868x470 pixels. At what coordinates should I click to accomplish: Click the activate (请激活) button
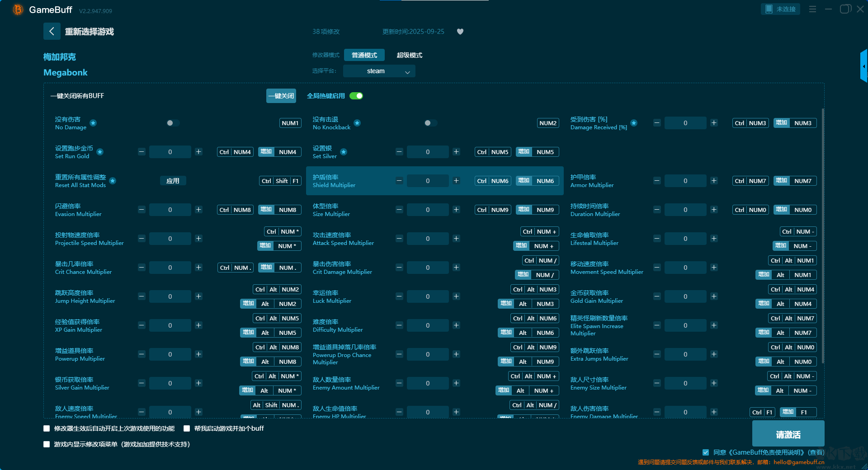pos(788,434)
